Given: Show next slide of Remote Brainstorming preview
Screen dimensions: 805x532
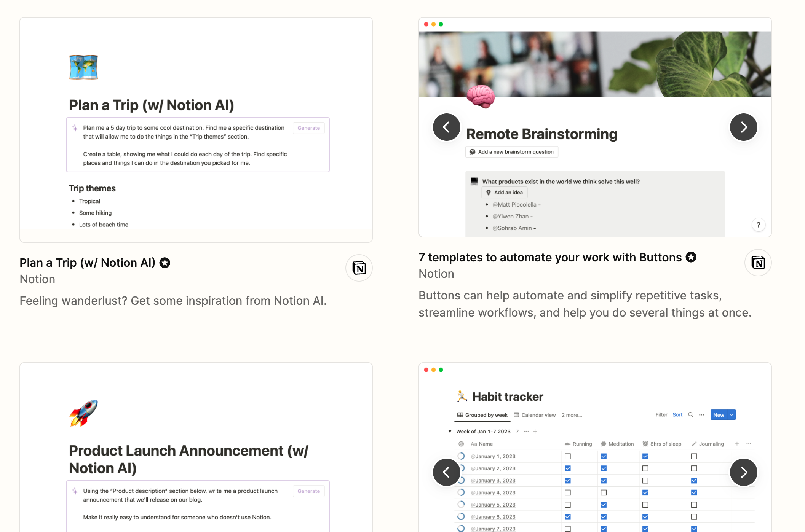Looking at the screenshot, I should click(744, 127).
